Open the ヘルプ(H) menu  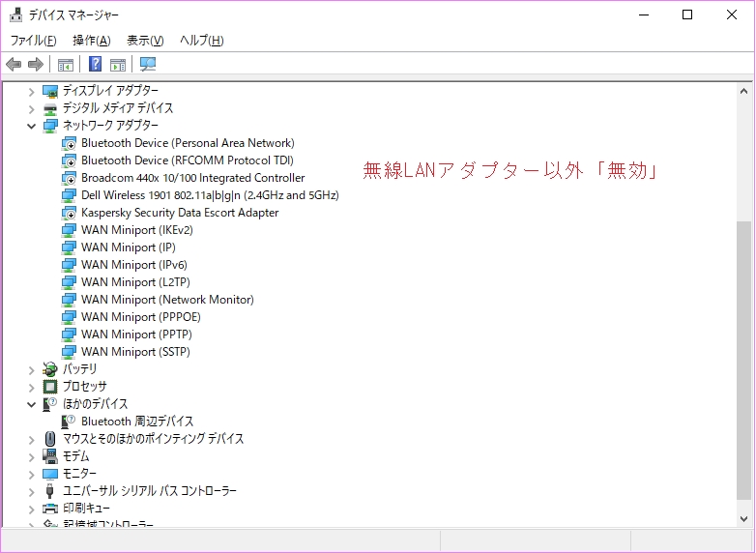201,41
